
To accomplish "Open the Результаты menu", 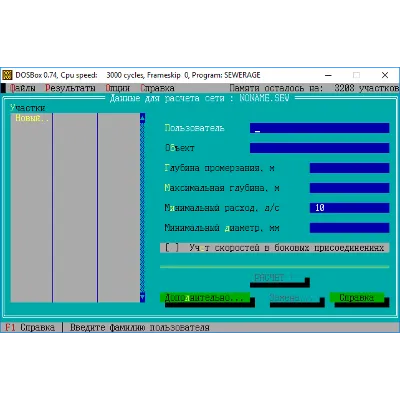I will tap(70, 88).
